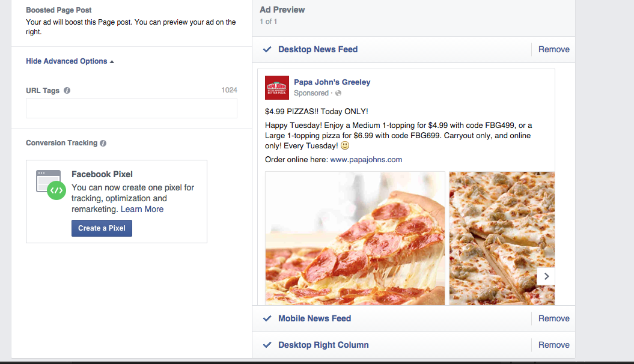Toggle the Mobile News Feed checkmark
634x364 pixels.
(267, 319)
